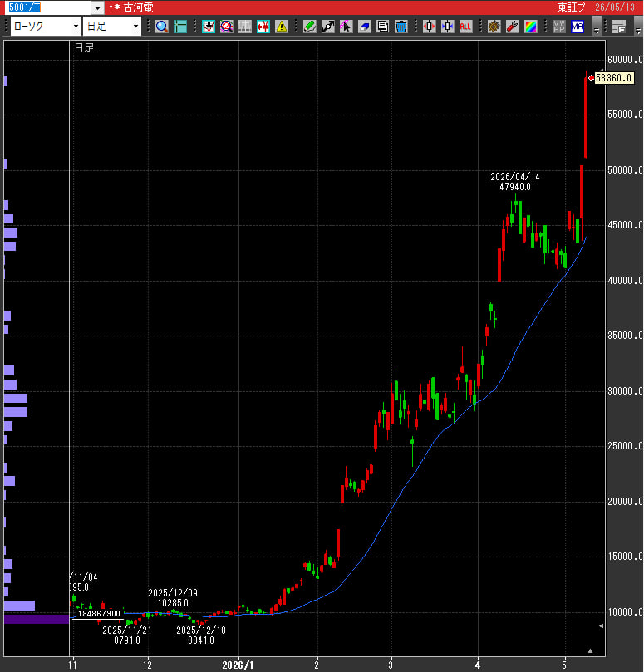Viewport: 644px width, 672px height.
Task: Click the 古河電 stock name in title bar
Action: tap(138, 7)
